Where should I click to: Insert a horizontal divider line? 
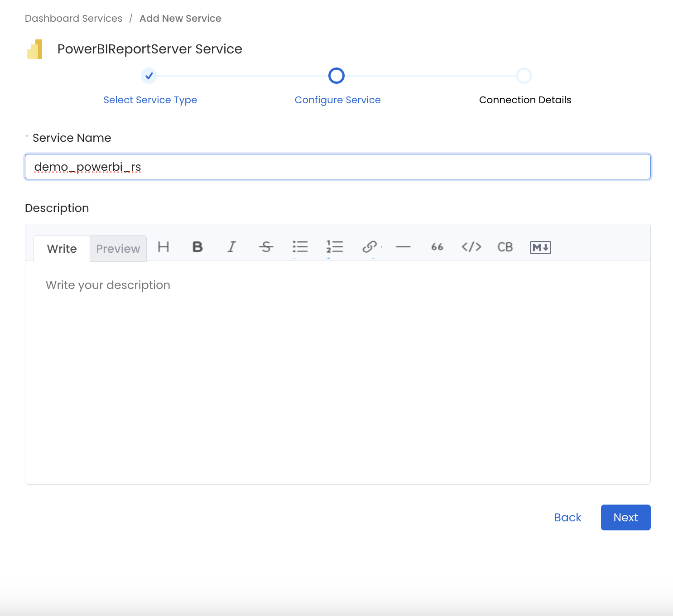(403, 247)
